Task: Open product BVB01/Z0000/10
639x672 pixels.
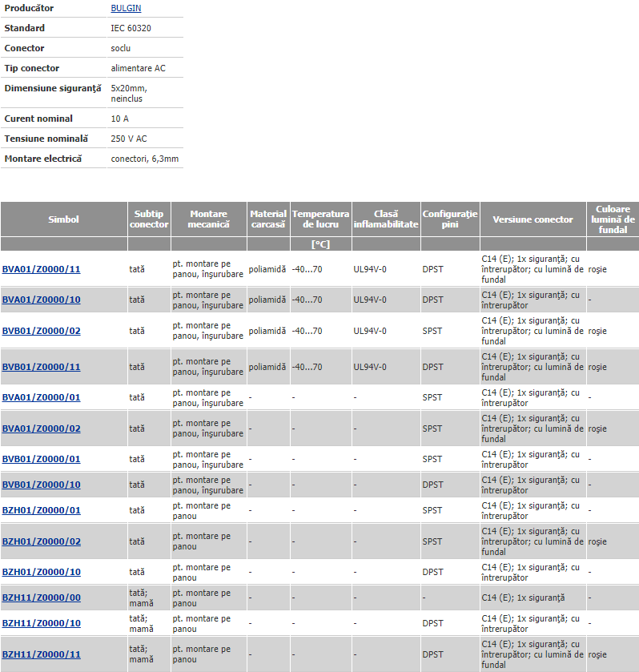Action: 41,485
